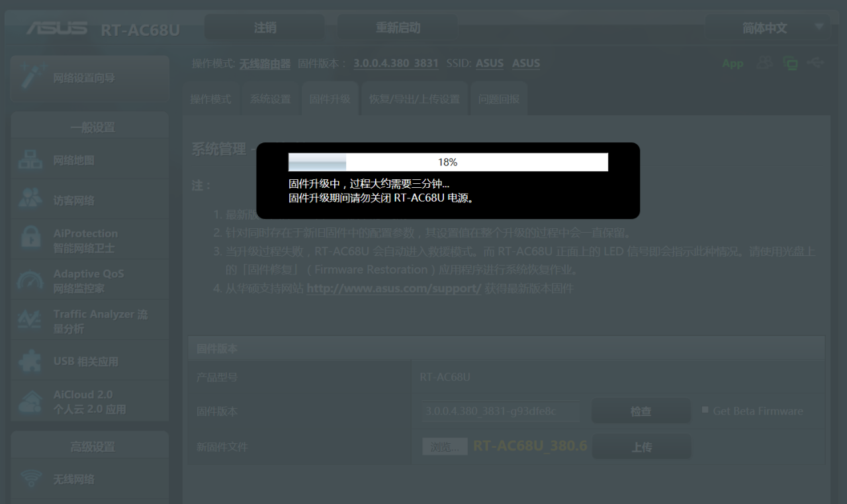Open the network setup wizard wand icon
The width and height of the screenshot is (847, 504).
[x=30, y=77]
